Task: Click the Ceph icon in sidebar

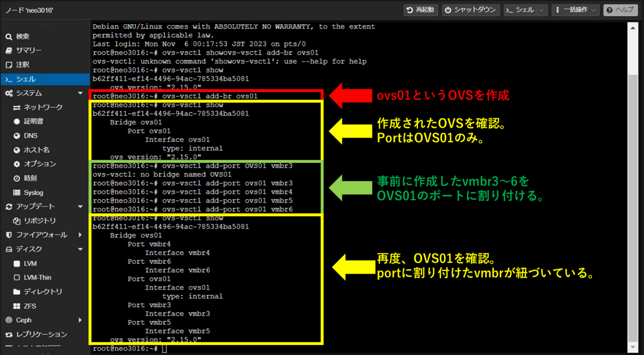Action: (x=8, y=320)
